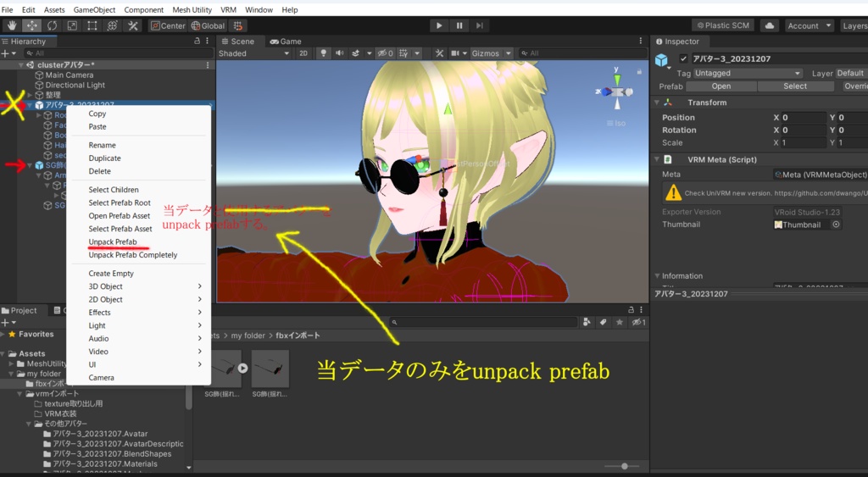This screenshot has width=868, height=477.
Task: Click the Hierarchy panel lock icon
Action: click(197, 41)
